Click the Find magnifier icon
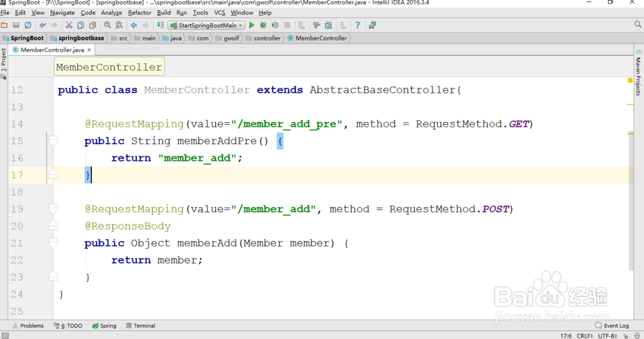The height and width of the screenshot is (339, 644). coord(108,26)
